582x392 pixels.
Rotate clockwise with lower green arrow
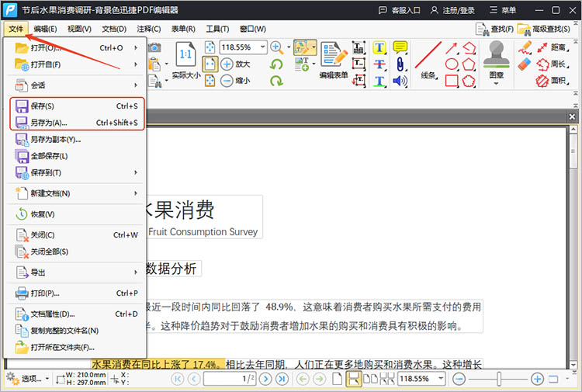[x=276, y=81]
